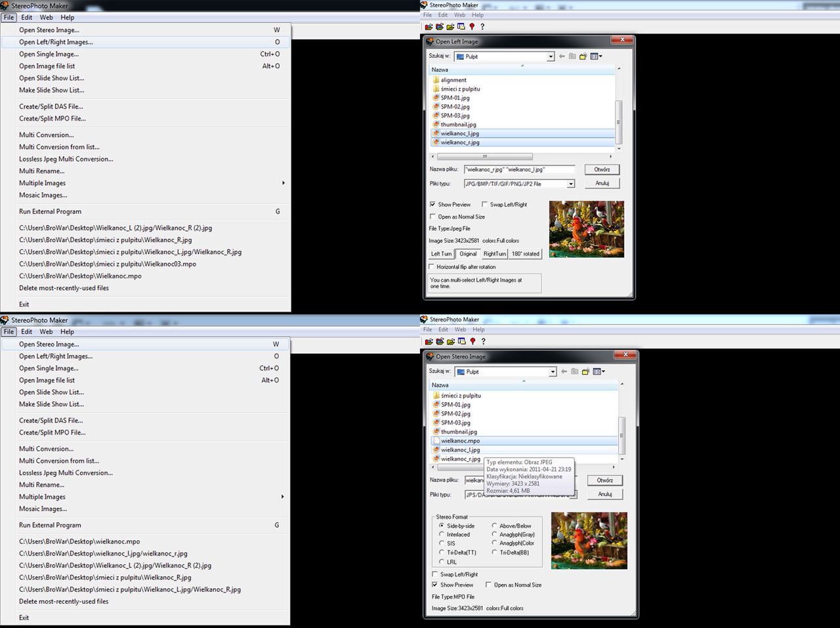Viewport: 840px width, 628px height.
Task: Uncheck Show Preview in the Open Stereo Image dialog
Action: click(x=434, y=585)
